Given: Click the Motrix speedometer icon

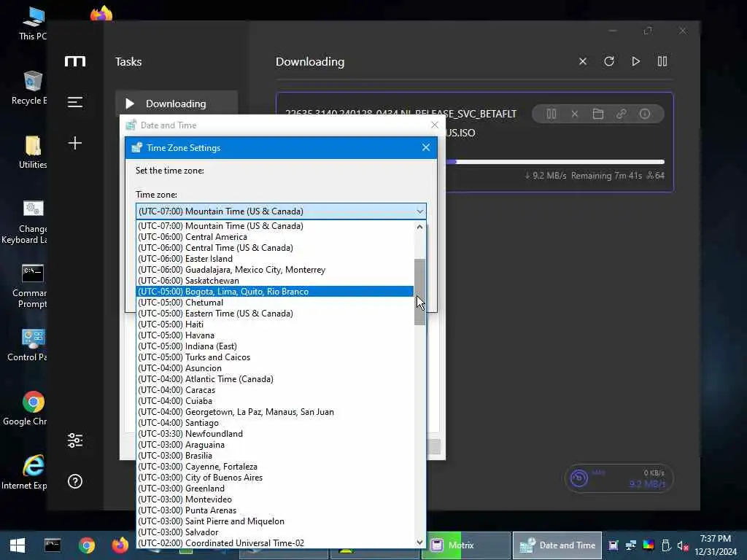Looking at the screenshot, I should point(578,478).
